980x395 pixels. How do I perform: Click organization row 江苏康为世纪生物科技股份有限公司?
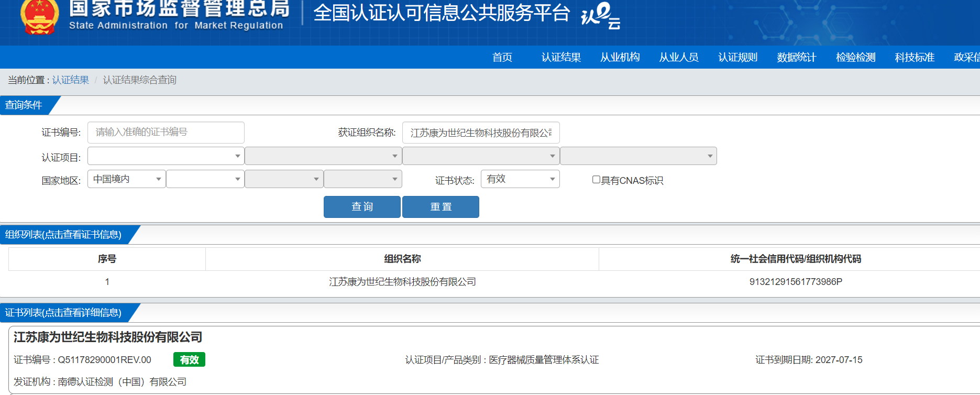click(402, 282)
